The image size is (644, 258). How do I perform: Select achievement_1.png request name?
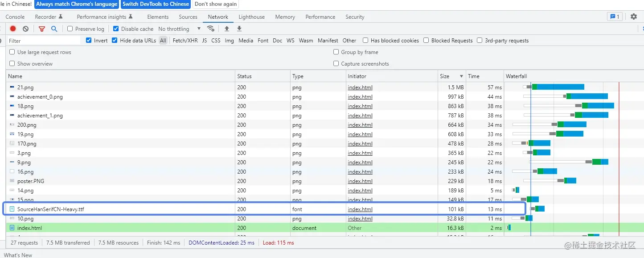40,115
